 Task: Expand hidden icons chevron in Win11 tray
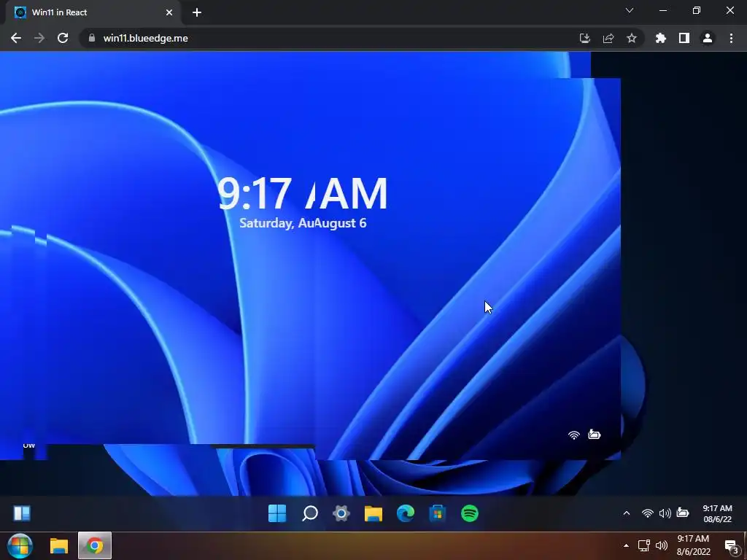pos(627,513)
